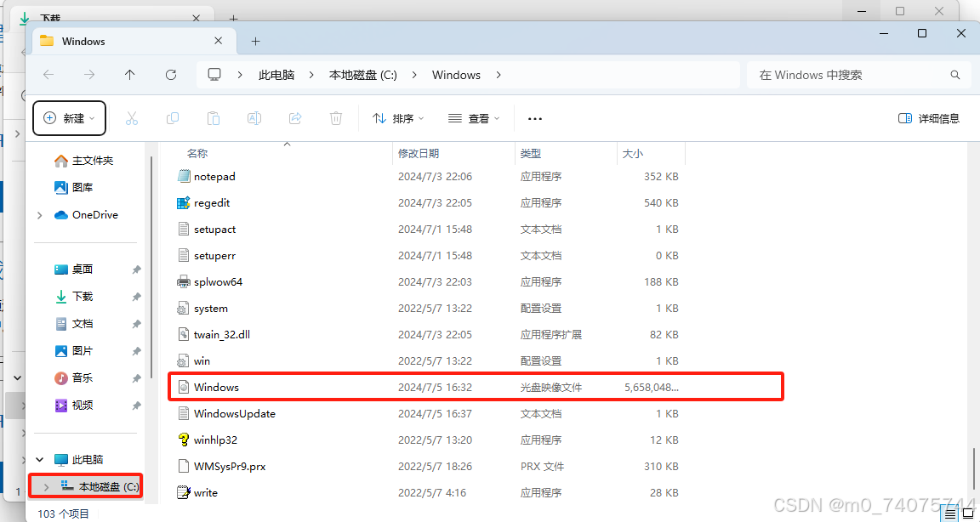Click the new tab plus in background window
The width and height of the screenshot is (980, 522).
pos(232,19)
